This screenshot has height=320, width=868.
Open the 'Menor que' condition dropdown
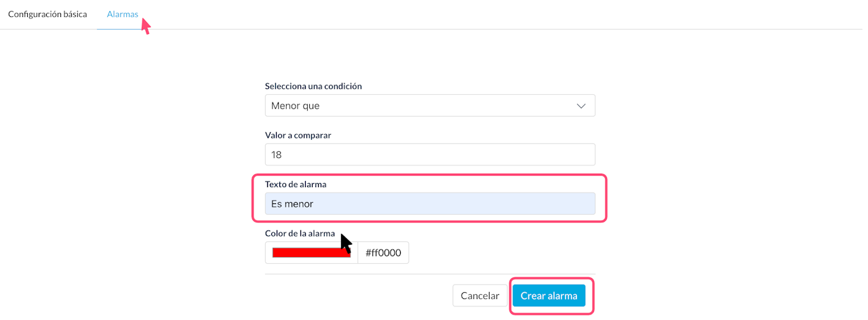(430, 106)
